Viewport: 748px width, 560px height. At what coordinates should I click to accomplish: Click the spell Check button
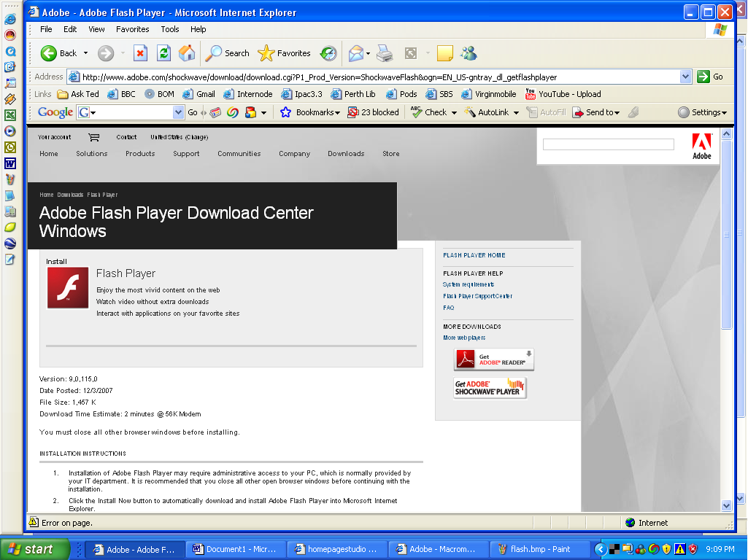429,112
